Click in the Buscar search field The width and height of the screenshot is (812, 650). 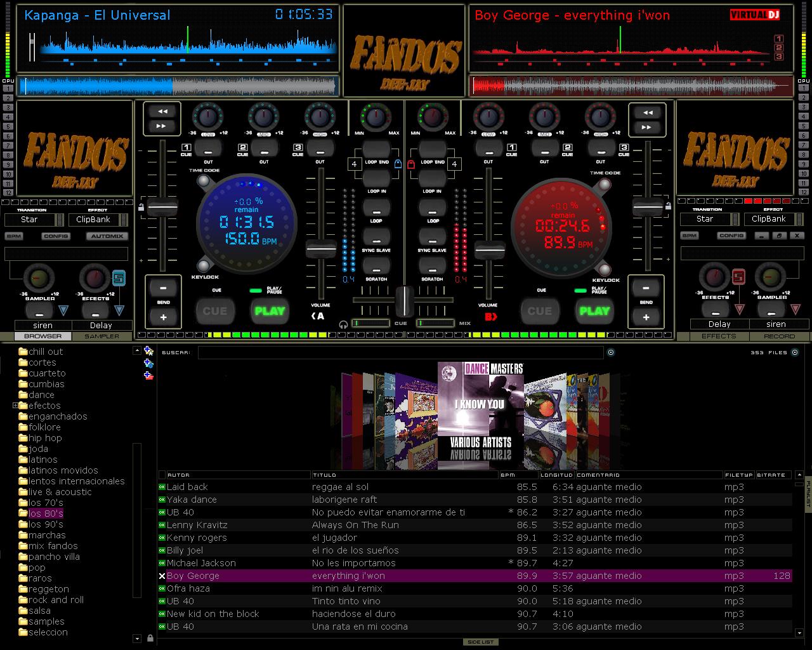point(400,352)
